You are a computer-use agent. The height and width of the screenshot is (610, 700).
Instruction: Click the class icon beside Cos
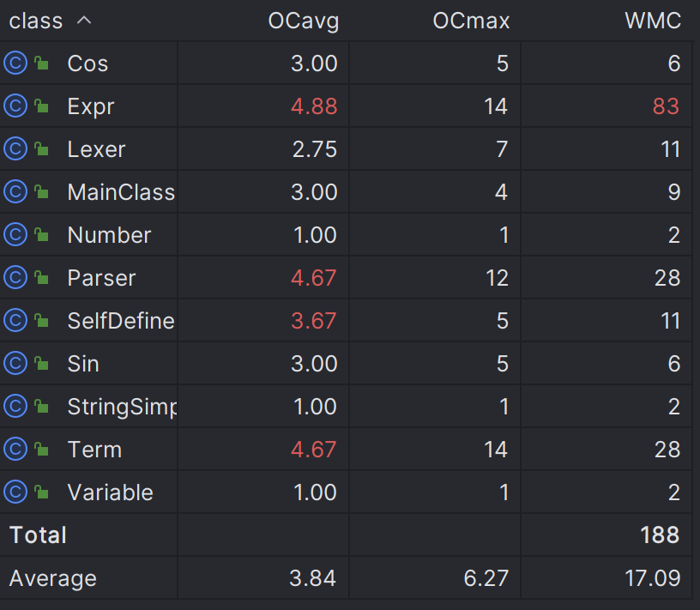pyautogui.click(x=15, y=63)
